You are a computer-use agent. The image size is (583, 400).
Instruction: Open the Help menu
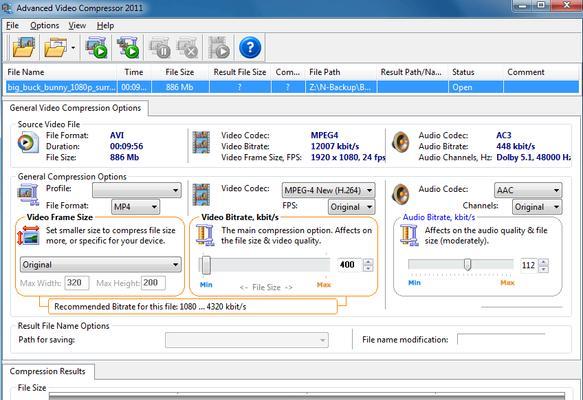tap(105, 26)
